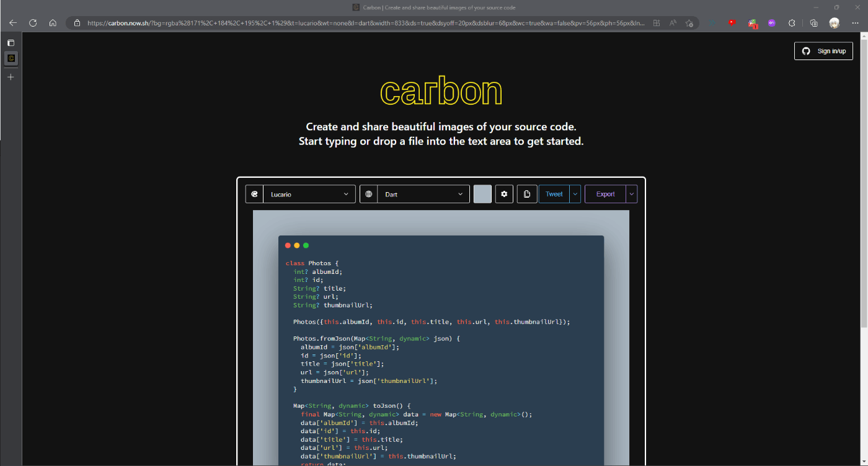Open the Lucario theme dropdown

pos(309,194)
